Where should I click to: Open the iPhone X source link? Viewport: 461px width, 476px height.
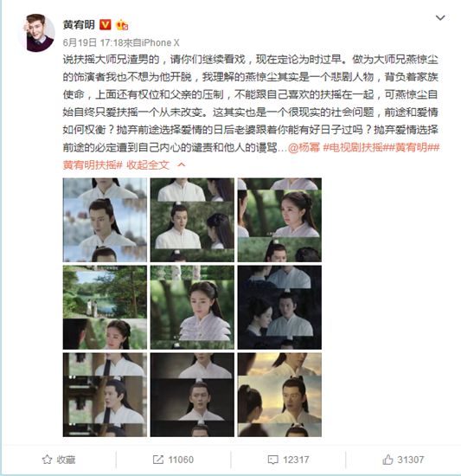tap(160, 42)
